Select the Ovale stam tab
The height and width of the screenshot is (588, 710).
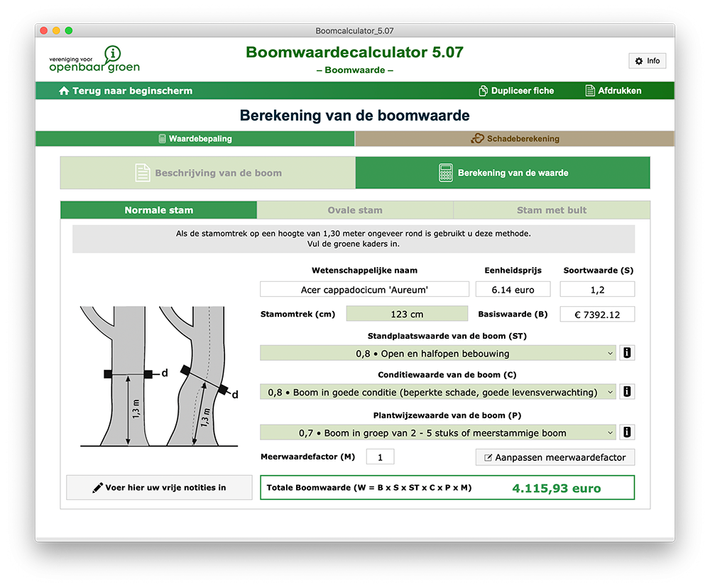355,210
